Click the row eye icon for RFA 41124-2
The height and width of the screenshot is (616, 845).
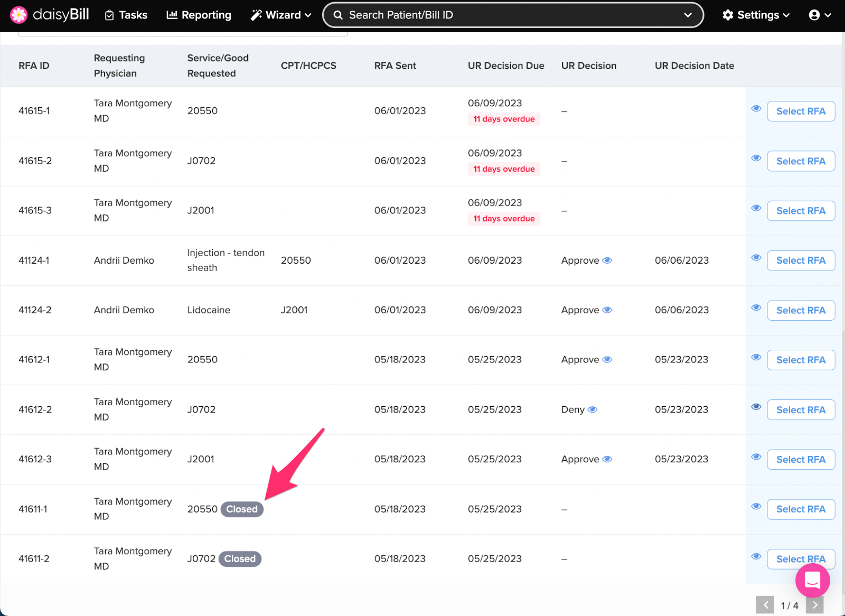[756, 307]
